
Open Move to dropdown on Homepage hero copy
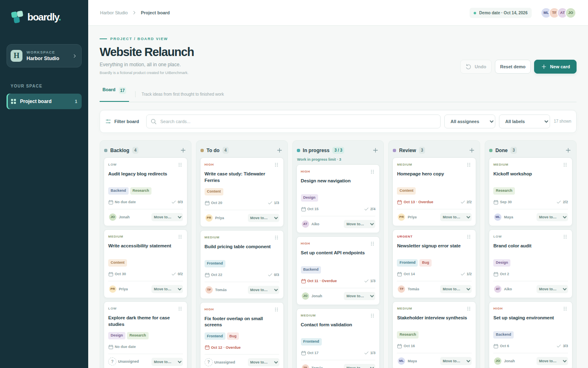tap(456, 217)
